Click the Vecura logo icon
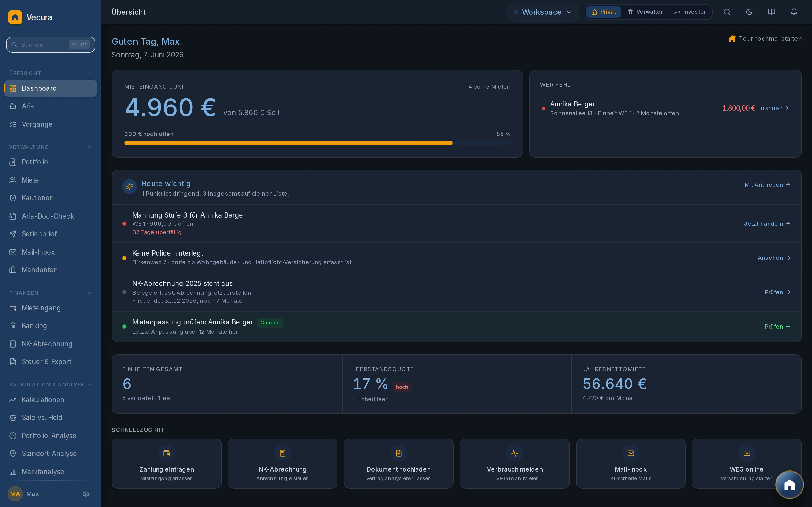Image resolution: width=812 pixels, height=507 pixels. point(15,17)
